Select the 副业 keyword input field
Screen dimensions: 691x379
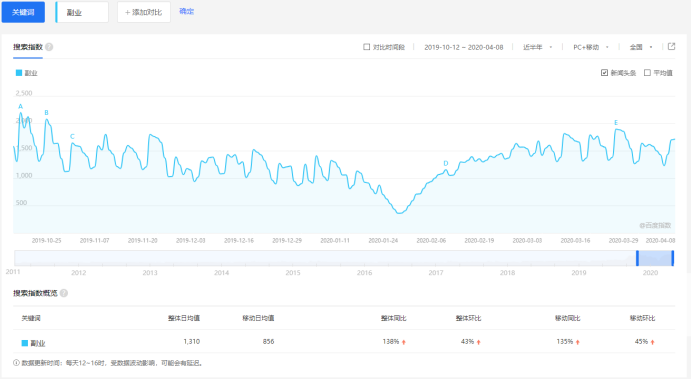coord(82,12)
